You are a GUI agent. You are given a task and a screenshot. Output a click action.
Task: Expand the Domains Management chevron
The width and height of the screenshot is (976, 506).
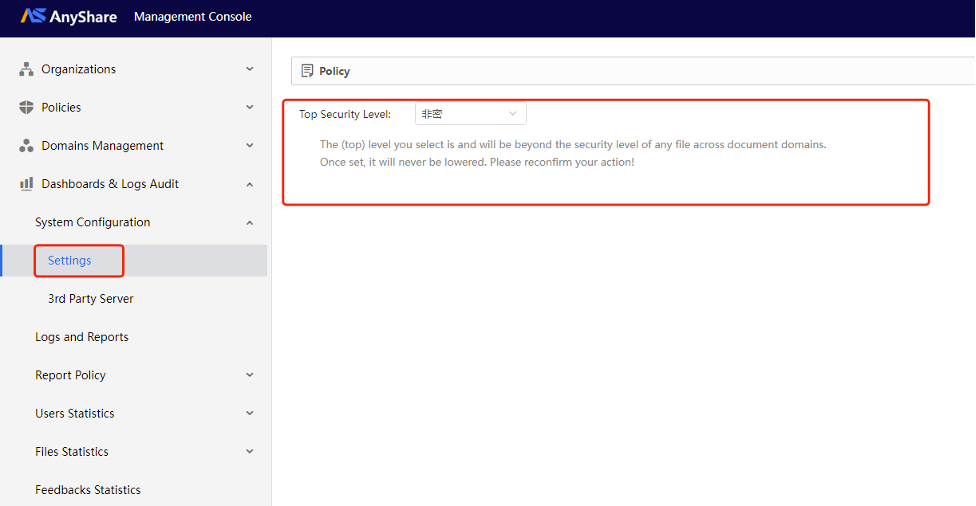[x=250, y=146]
